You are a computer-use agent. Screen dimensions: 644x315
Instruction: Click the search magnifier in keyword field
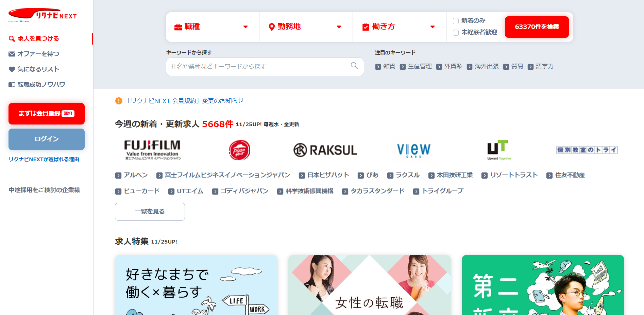tap(354, 66)
